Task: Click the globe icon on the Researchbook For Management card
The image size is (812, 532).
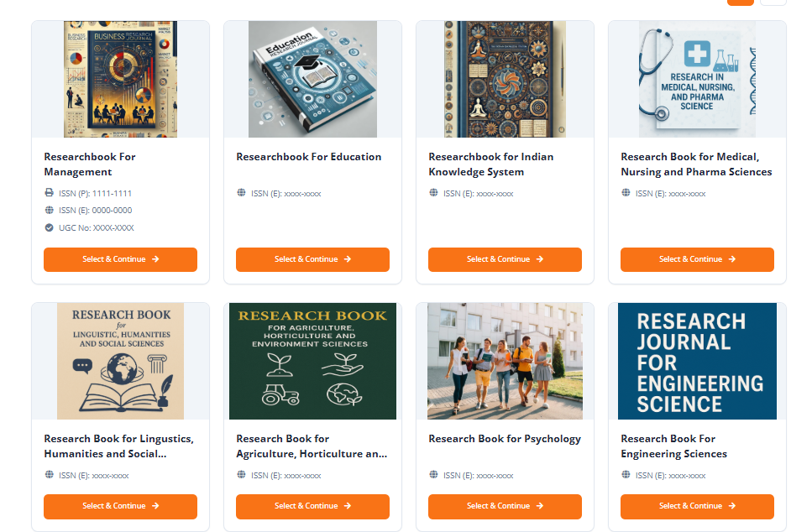Action: click(x=49, y=211)
